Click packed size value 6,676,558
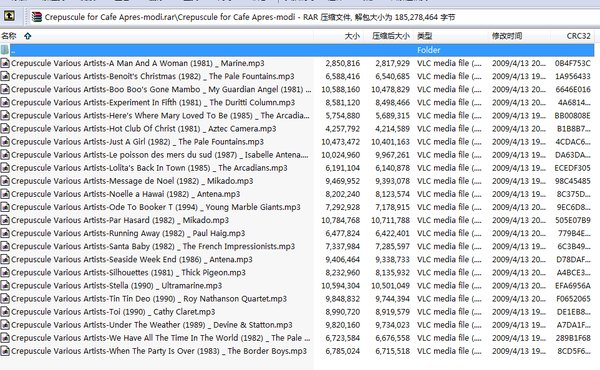 point(393,338)
